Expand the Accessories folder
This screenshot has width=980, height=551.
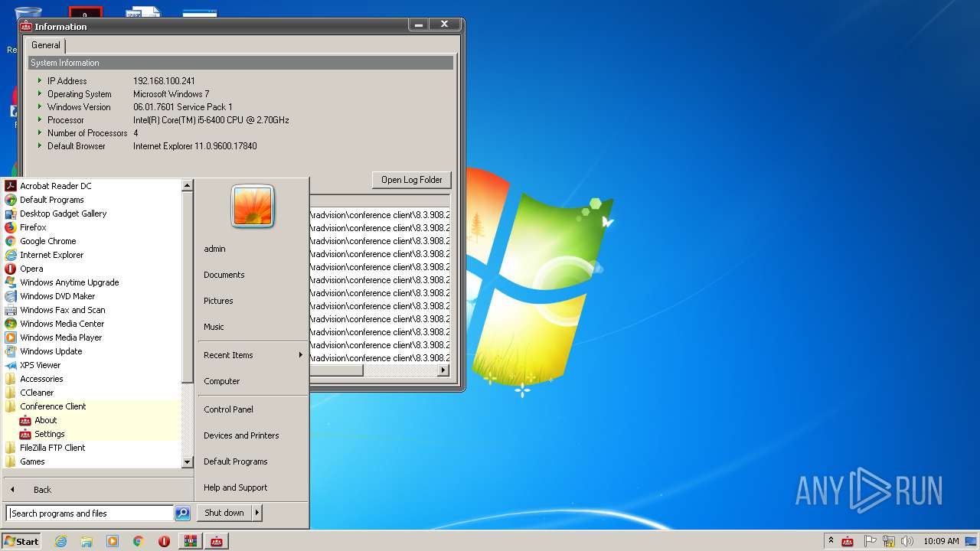click(x=41, y=379)
